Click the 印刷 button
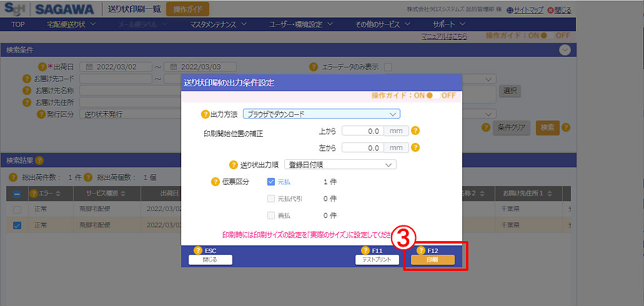Screen dimensions: 644x306 pyautogui.click(x=432, y=260)
